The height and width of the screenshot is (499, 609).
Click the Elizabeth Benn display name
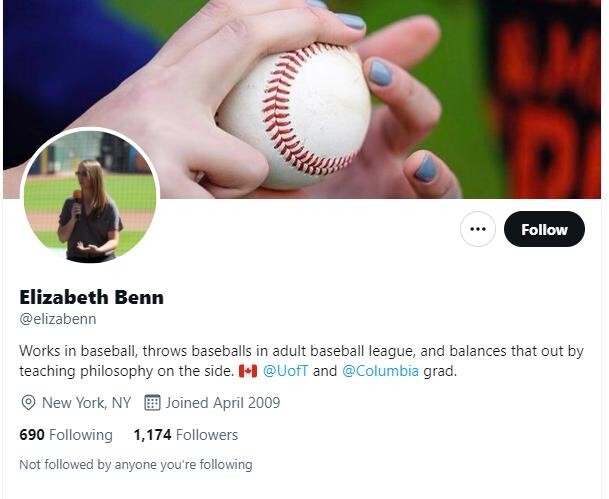91,297
